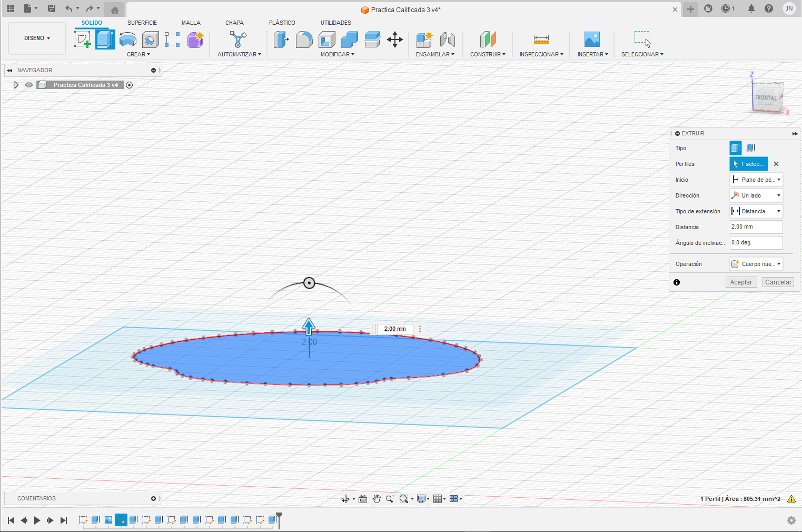Select the thin extrude type option

pyautogui.click(x=751, y=148)
